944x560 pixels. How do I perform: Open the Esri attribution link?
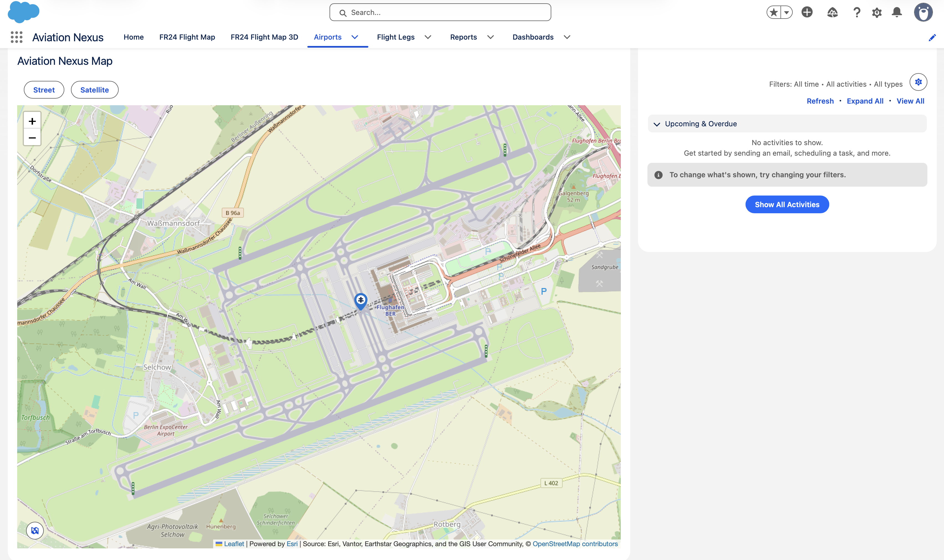pos(292,544)
